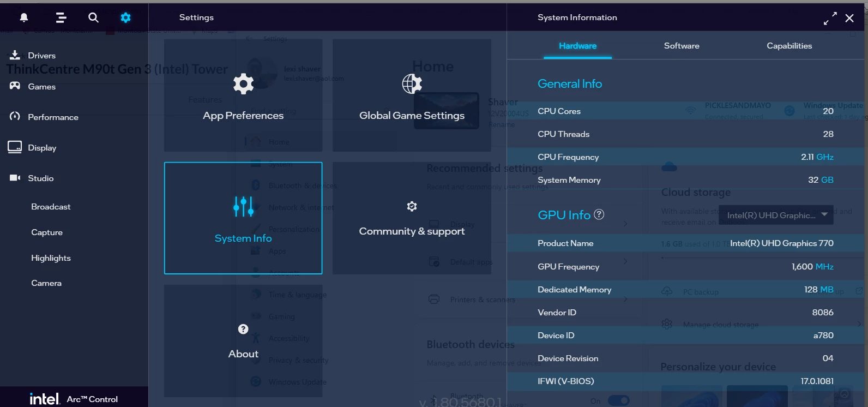Click the GPU Info help question icon

599,214
